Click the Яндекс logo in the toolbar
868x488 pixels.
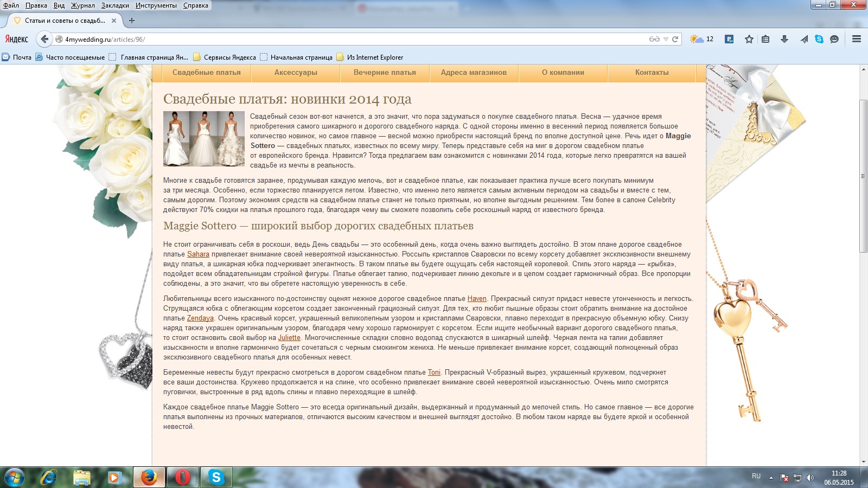pos(17,39)
